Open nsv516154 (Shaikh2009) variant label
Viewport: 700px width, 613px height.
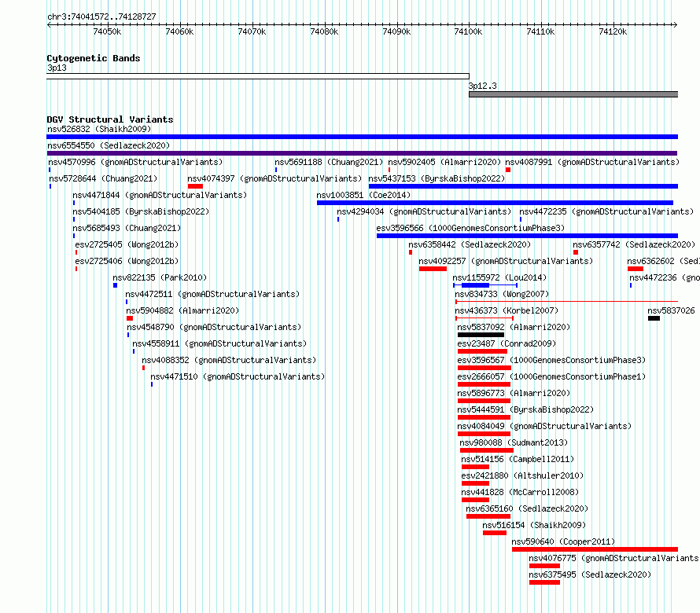534,525
